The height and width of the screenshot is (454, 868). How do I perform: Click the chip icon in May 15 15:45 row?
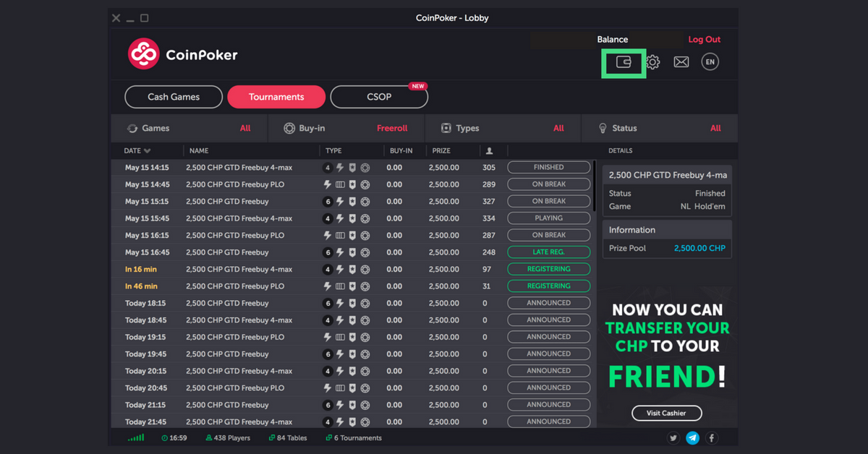[365, 218]
